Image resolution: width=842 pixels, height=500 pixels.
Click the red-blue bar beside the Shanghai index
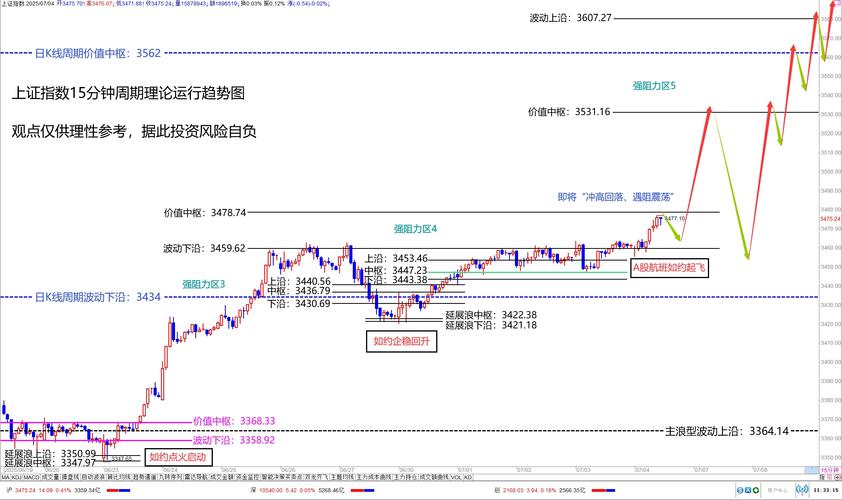pyautogui.click(x=118, y=491)
